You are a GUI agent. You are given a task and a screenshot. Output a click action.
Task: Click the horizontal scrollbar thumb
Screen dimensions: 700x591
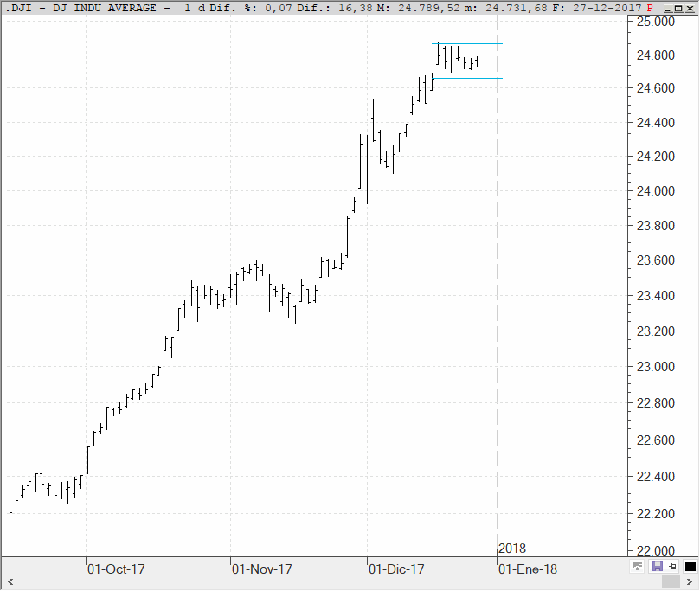(x=671, y=582)
